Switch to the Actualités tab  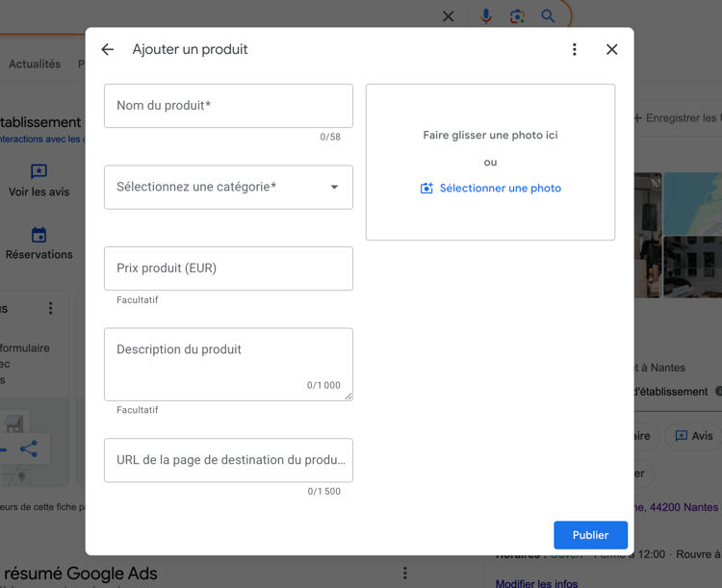pyautogui.click(x=35, y=64)
